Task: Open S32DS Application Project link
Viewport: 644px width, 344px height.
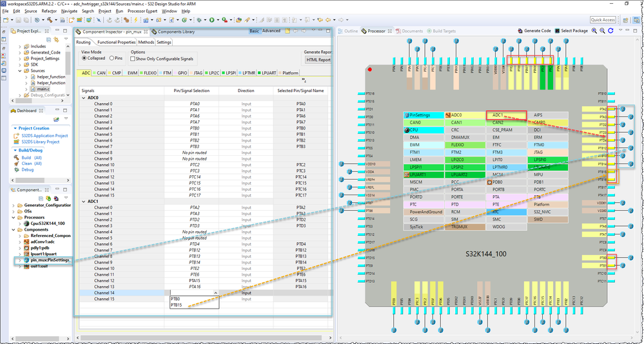Action: coord(44,135)
